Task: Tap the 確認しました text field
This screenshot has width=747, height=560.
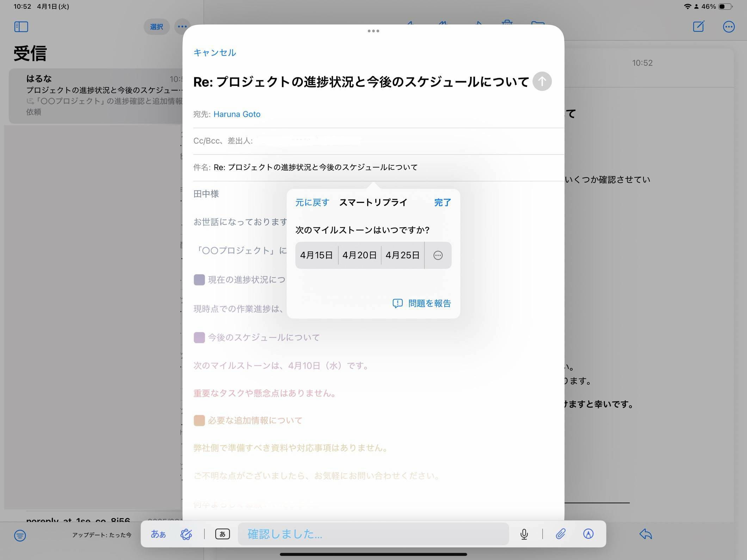Action: point(373,534)
